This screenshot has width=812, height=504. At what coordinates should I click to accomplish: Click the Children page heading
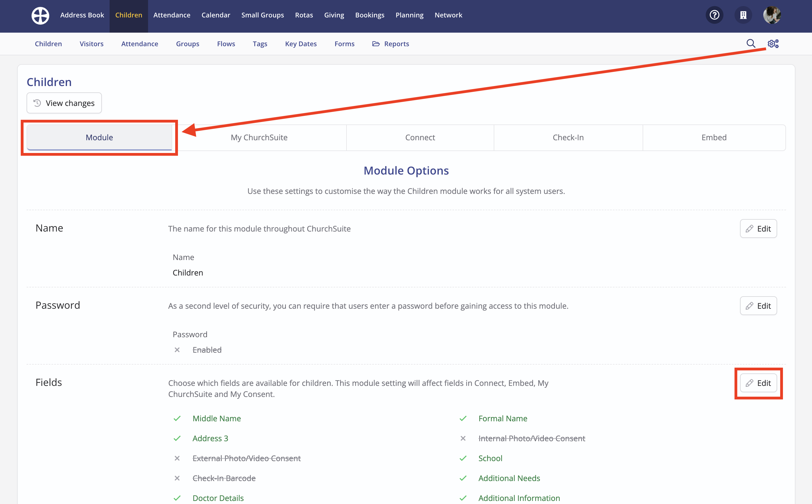(x=49, y=82)
